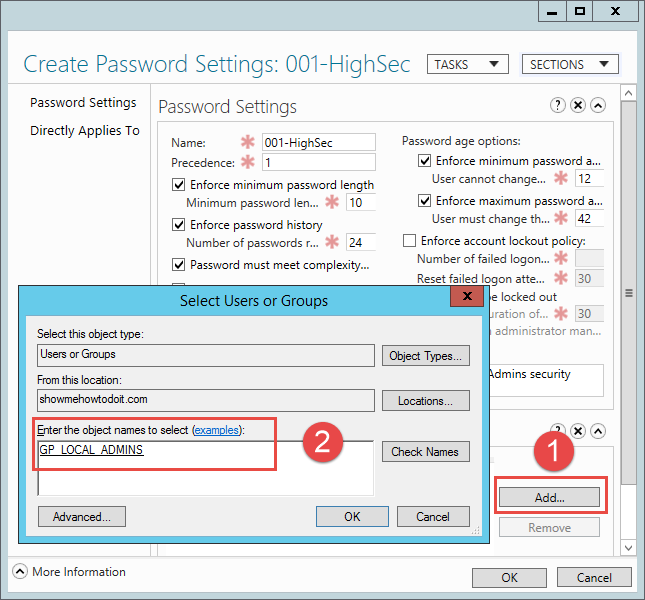Screen dimensions: 645x600
Task: Open Advanced search in Select Users dialog
Action: (82, 517)
